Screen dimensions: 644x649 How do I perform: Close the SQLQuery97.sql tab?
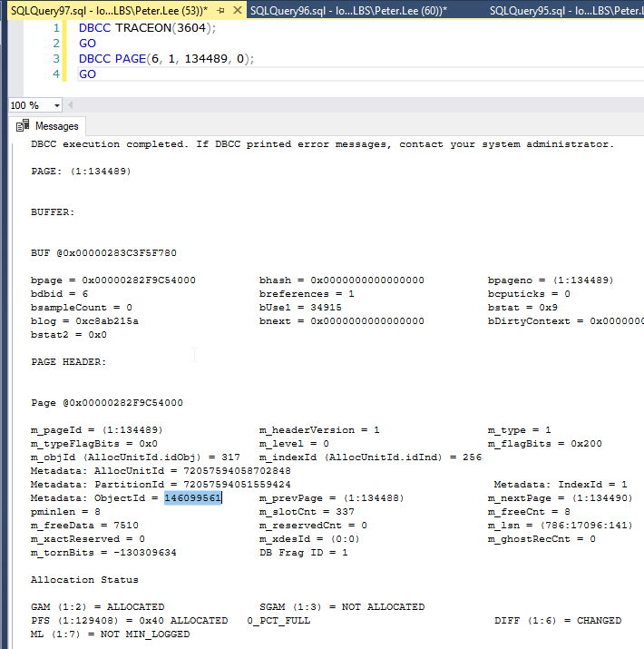tap(238, 10)
